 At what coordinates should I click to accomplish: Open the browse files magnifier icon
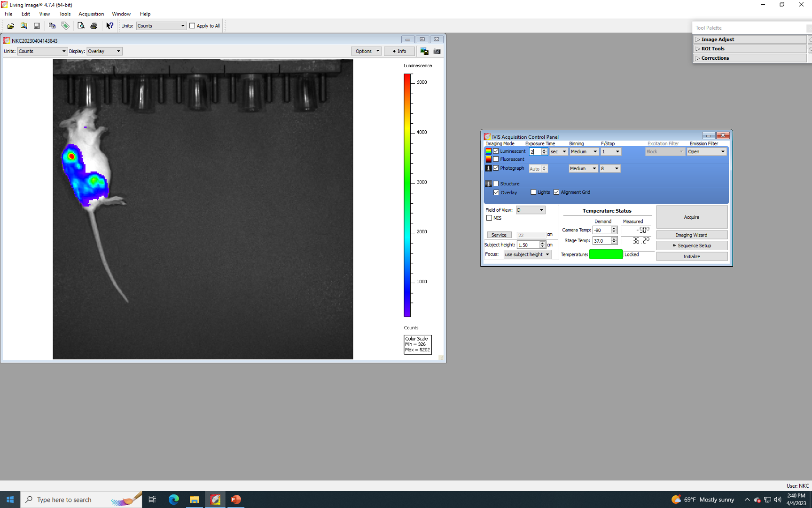(23, 26)
